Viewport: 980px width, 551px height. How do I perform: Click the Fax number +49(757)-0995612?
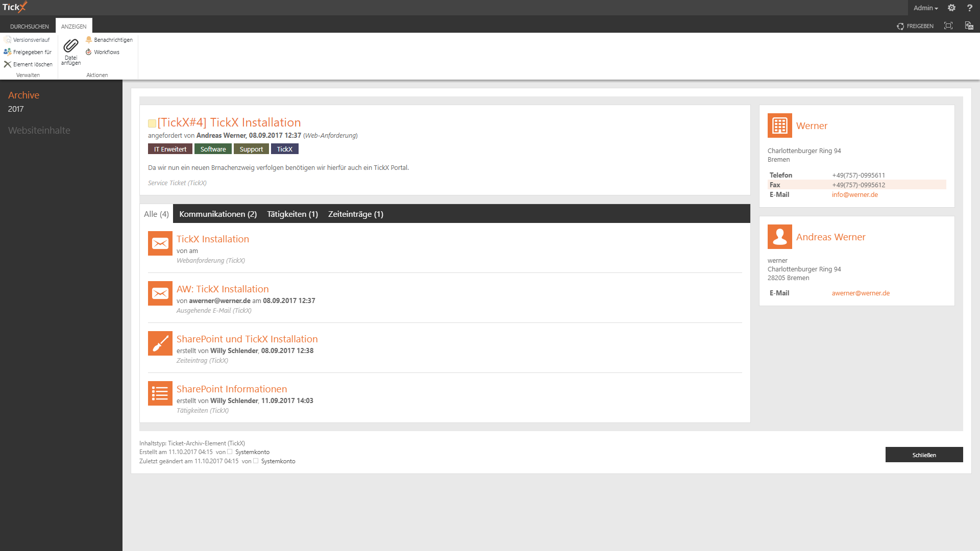point(859,185)
